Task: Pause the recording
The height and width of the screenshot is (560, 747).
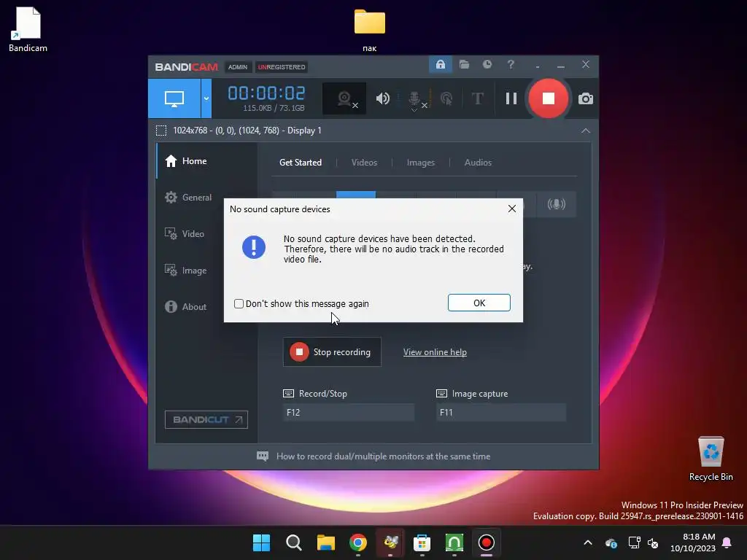Action: 511,98
